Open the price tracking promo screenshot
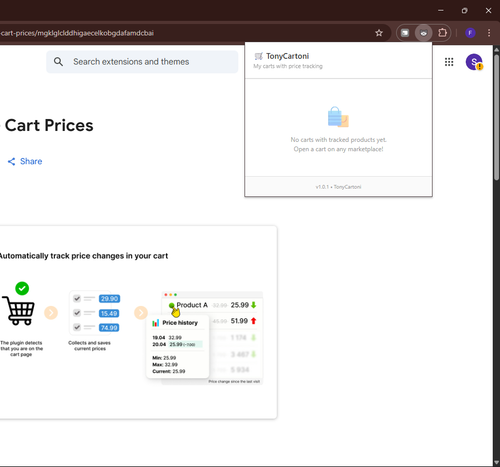Image resolution: width=500 pixels, height=467 pixels. (136, 322)
